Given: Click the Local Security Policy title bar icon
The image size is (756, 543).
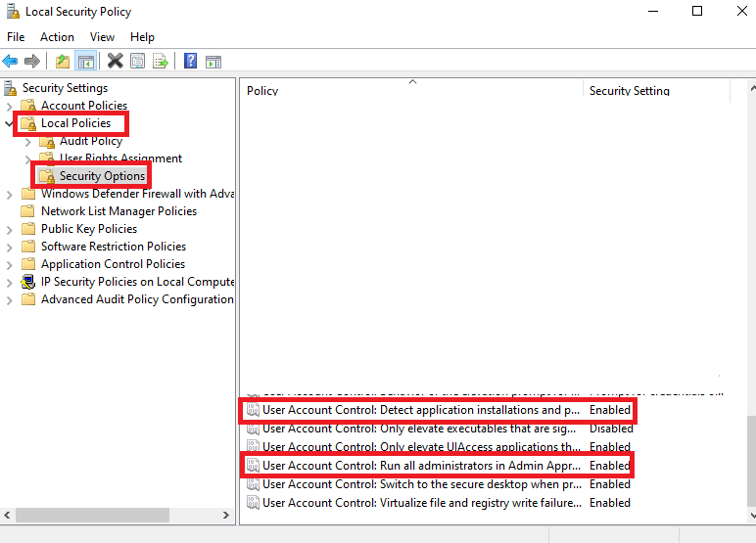Looking at the screenshot, I should tap(13, 11).
